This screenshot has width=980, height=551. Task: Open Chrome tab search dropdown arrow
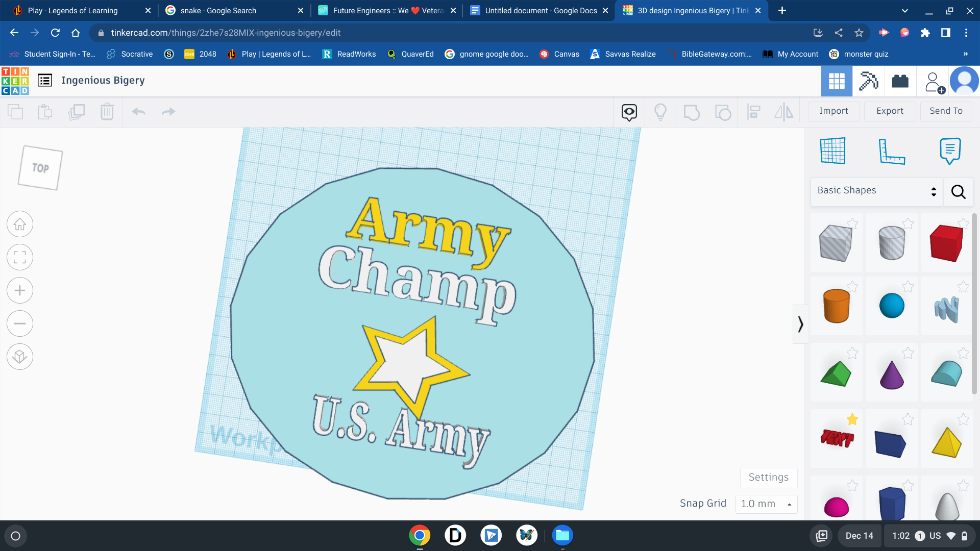pyautogui.click(x=905, y=11)
